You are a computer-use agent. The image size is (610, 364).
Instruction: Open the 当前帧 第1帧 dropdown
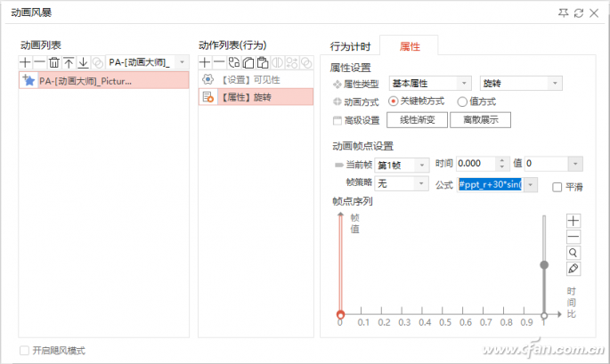(422, 166)
